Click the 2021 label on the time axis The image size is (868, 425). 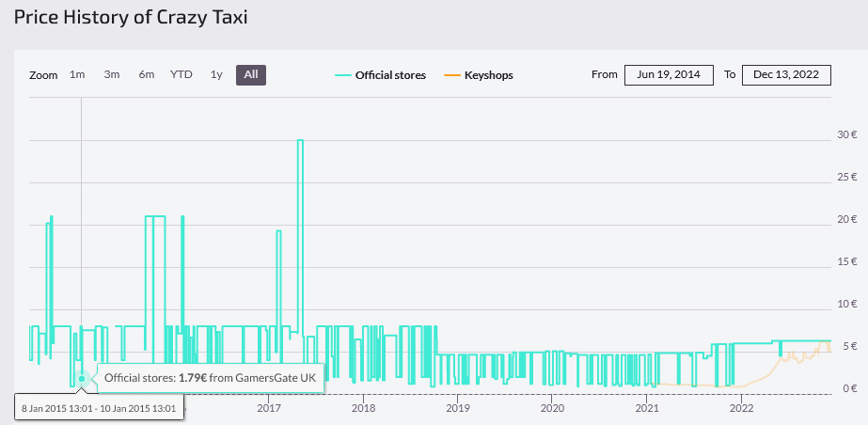[x=647, y=408]
